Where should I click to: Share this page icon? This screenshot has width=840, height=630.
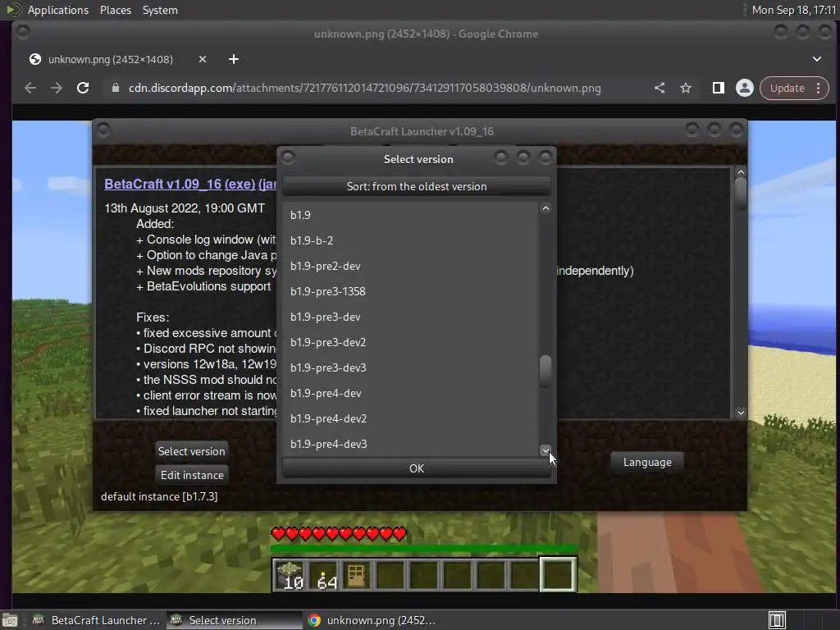[x=660, y=88]
